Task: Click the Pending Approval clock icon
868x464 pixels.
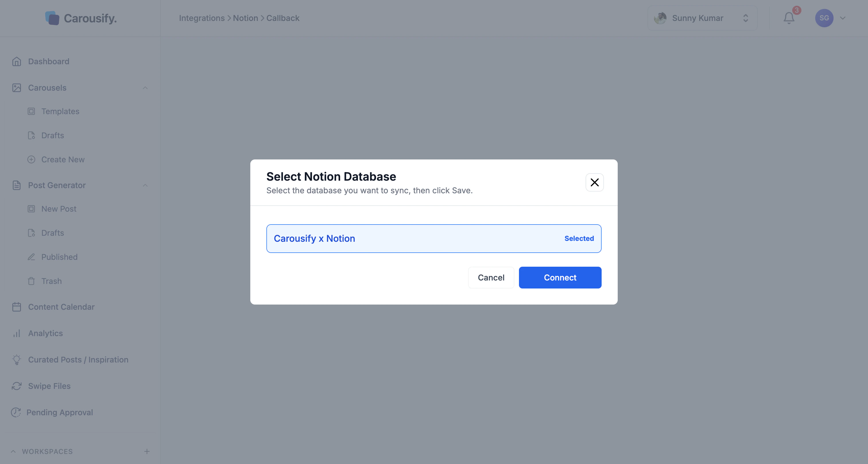Action: pos(16,412)
